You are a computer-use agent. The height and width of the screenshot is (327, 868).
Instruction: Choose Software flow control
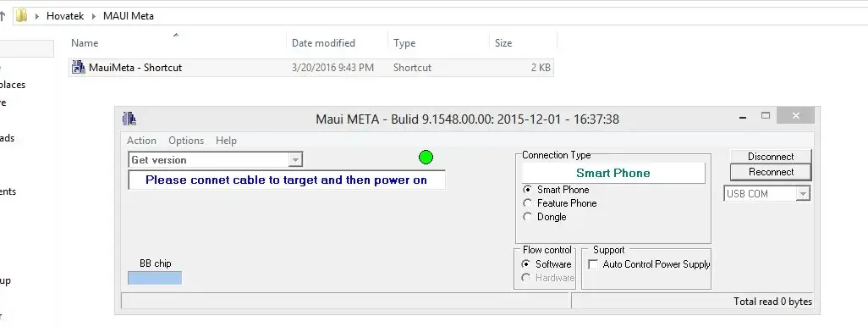tap(526, 263)
